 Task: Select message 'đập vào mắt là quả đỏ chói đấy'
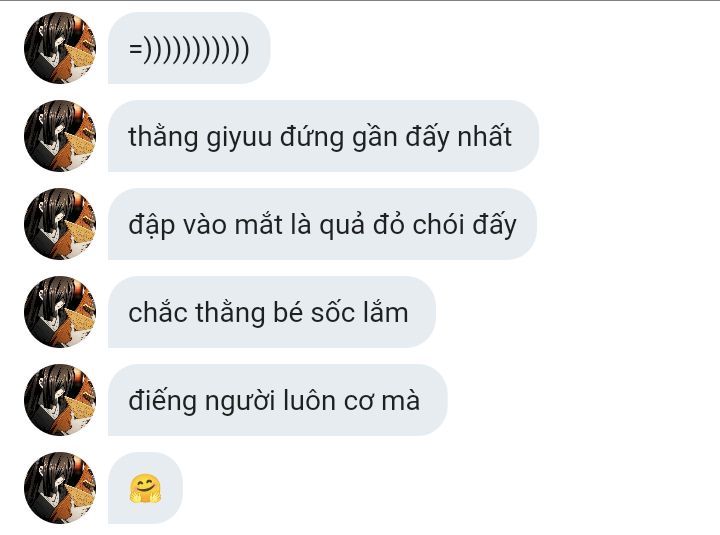point(322,224)
